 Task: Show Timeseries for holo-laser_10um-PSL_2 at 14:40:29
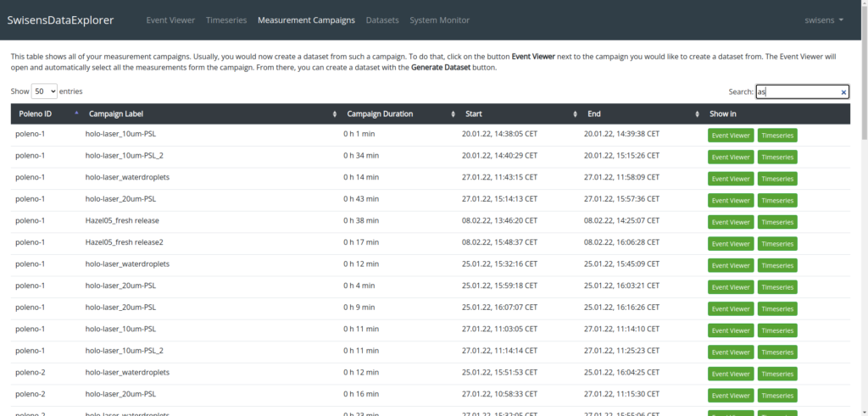[777, 157]
